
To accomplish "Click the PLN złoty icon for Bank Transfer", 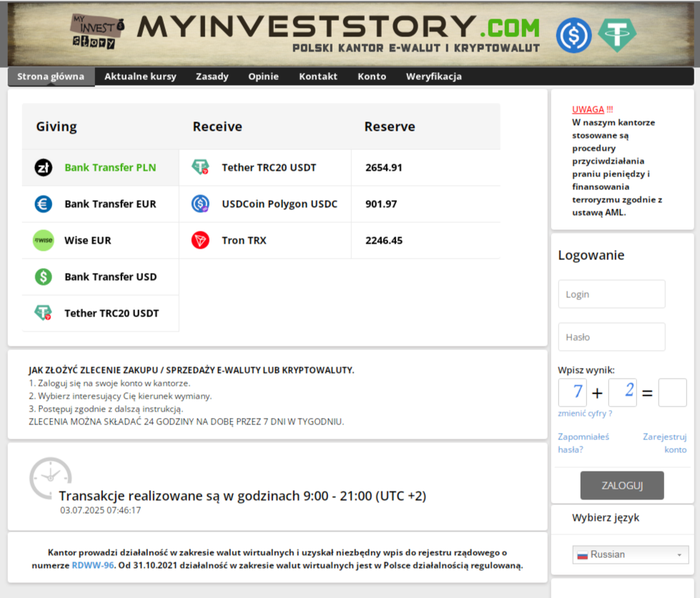I will click(x=44, y=168).
